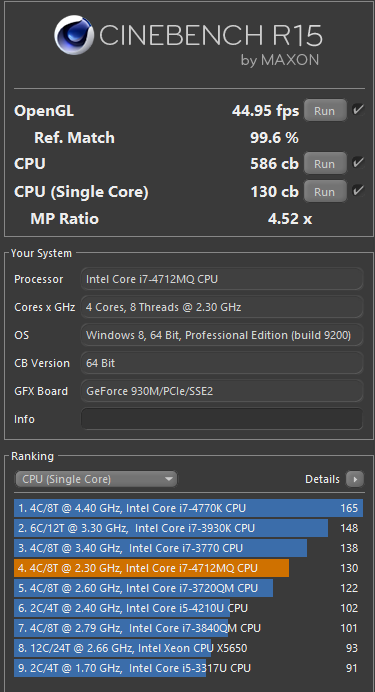The width and height of the screenshot is (375, 692).
Task: Click the OS version field
Action: pyautogui.click(x=222, y=335)
